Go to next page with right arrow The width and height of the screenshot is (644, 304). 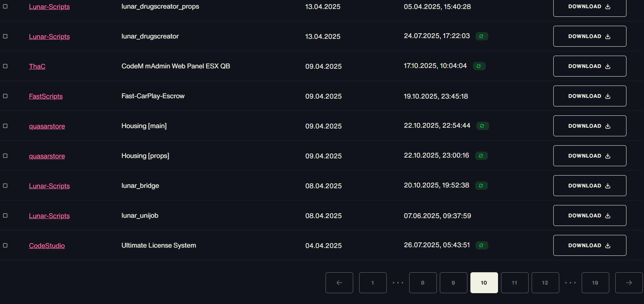click(629, 283)
